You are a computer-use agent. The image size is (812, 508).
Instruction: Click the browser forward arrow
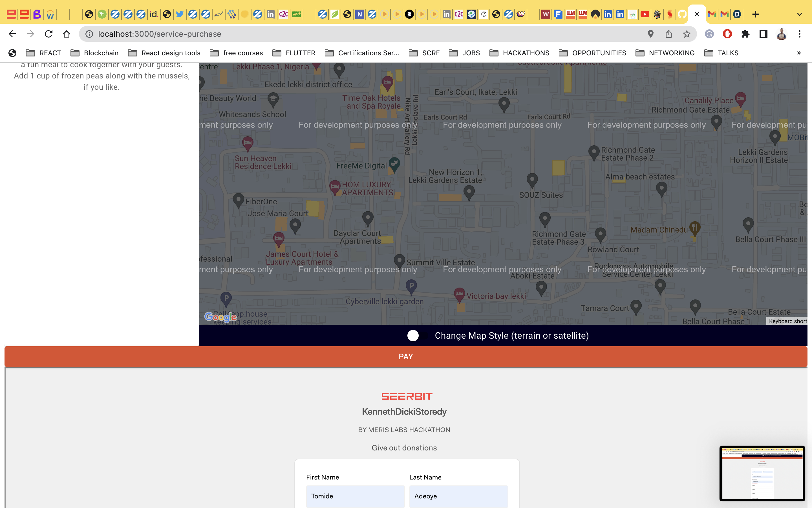[30, 34]
